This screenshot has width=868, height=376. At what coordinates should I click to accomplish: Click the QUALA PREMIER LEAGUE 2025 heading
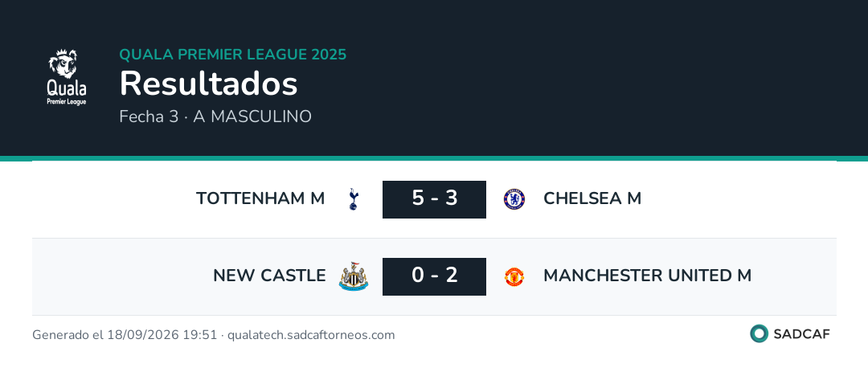(x=233, y=55)
